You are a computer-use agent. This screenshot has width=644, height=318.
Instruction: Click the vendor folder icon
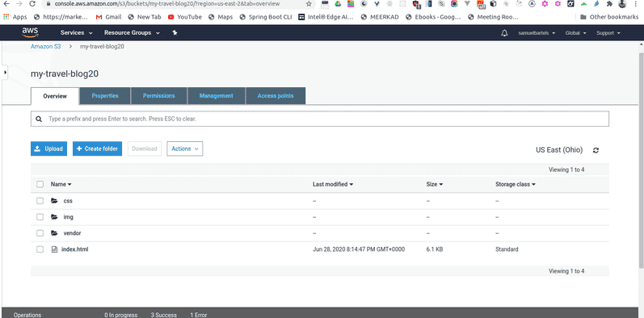[x=54, y=233]
